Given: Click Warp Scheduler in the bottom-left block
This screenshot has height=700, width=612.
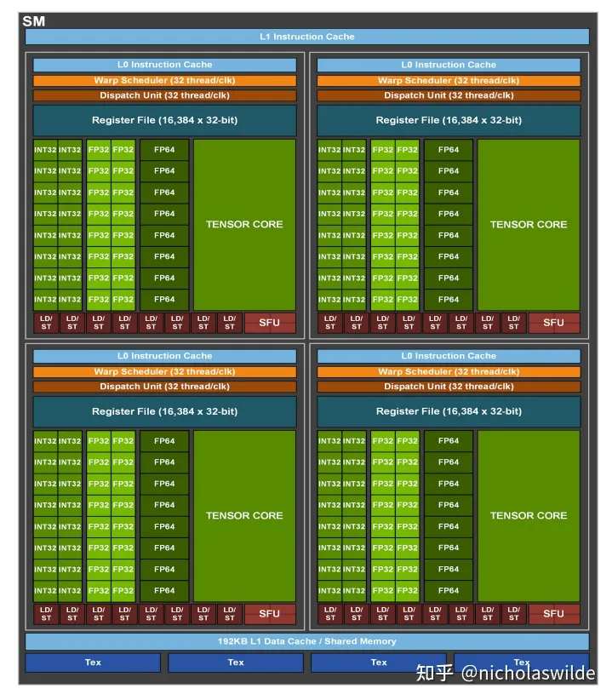Looking at the screenshot, I should tap(164, 371).
